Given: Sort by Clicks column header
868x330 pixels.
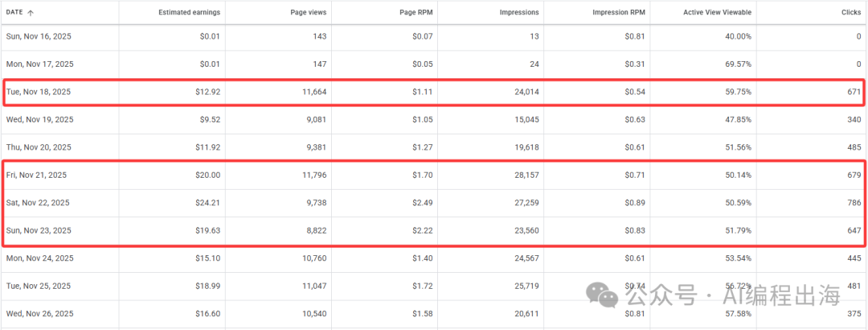Looking at the screenshot, I should [851, 12].
